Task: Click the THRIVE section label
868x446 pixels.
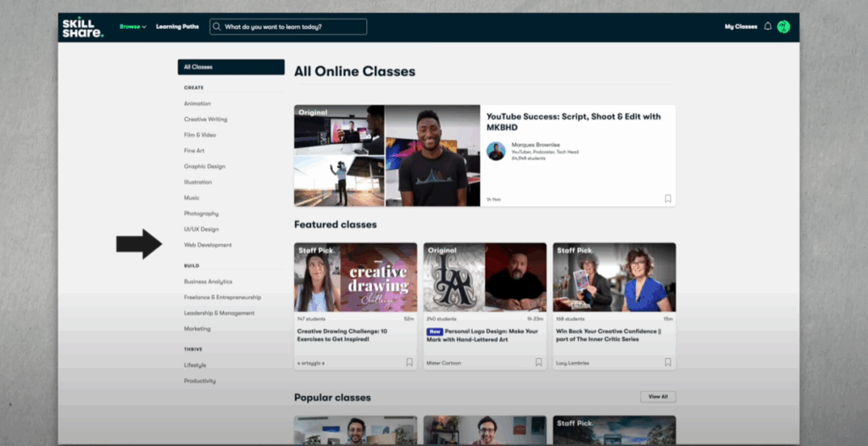Action: [x=193, y=349]
